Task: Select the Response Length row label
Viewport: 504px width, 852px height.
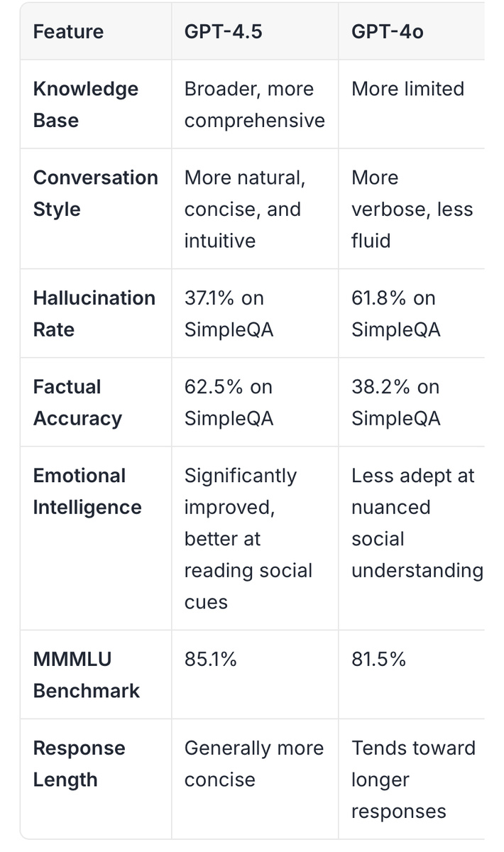Action: 79,763
